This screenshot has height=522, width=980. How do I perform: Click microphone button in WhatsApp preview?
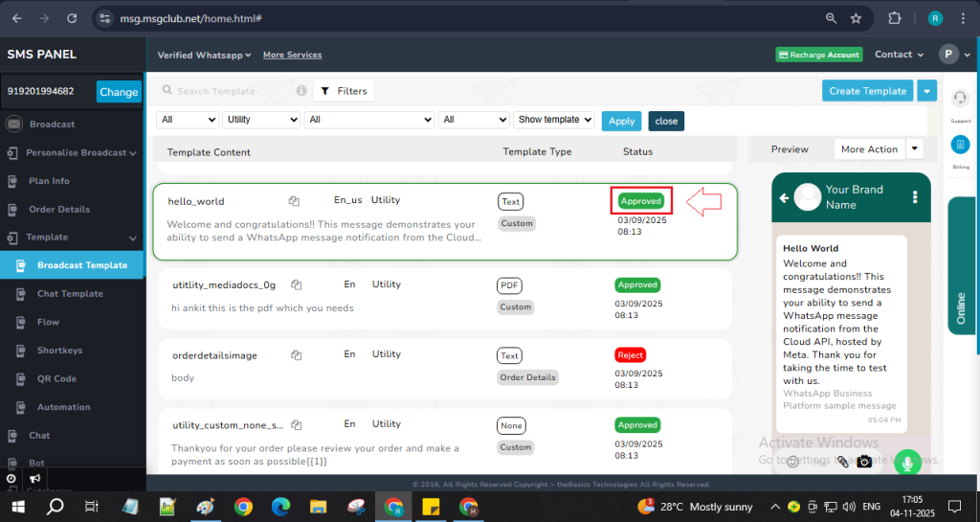[x=906, y=462]
